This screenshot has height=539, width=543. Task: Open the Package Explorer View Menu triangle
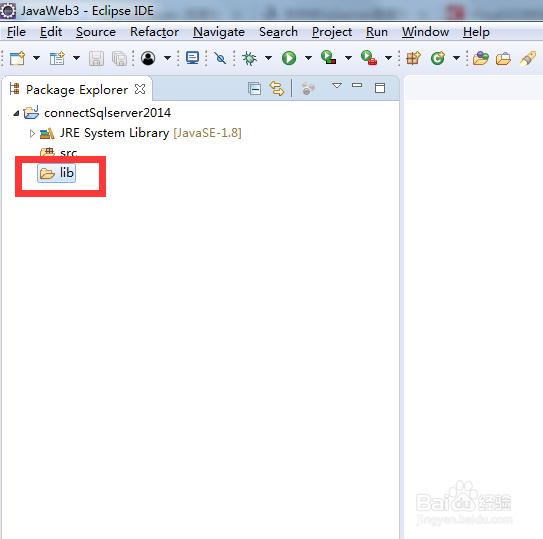[x=337, y=85]
